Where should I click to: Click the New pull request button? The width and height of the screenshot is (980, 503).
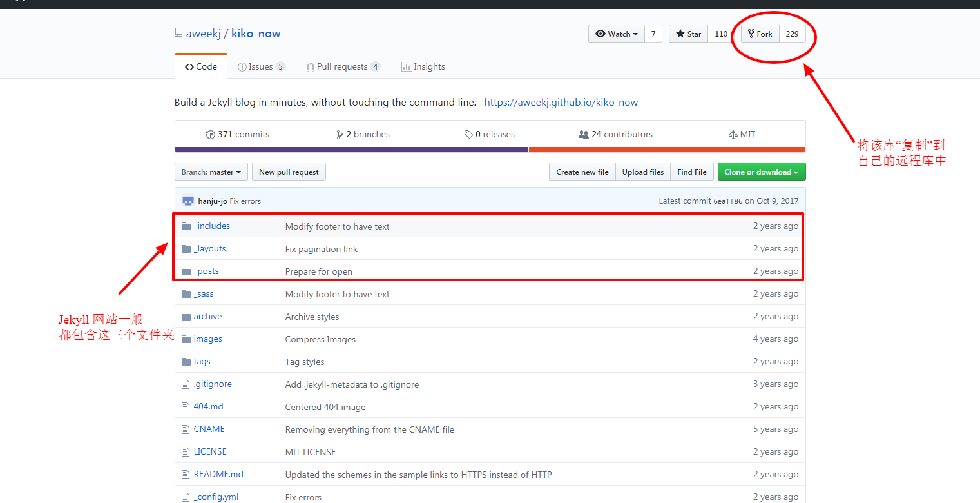289,172
